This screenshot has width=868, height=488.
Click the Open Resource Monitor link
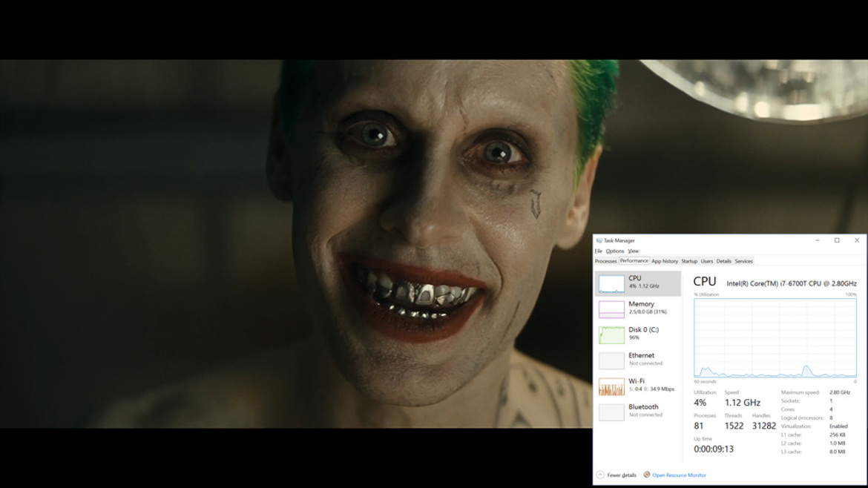click(x=679, y=475)
